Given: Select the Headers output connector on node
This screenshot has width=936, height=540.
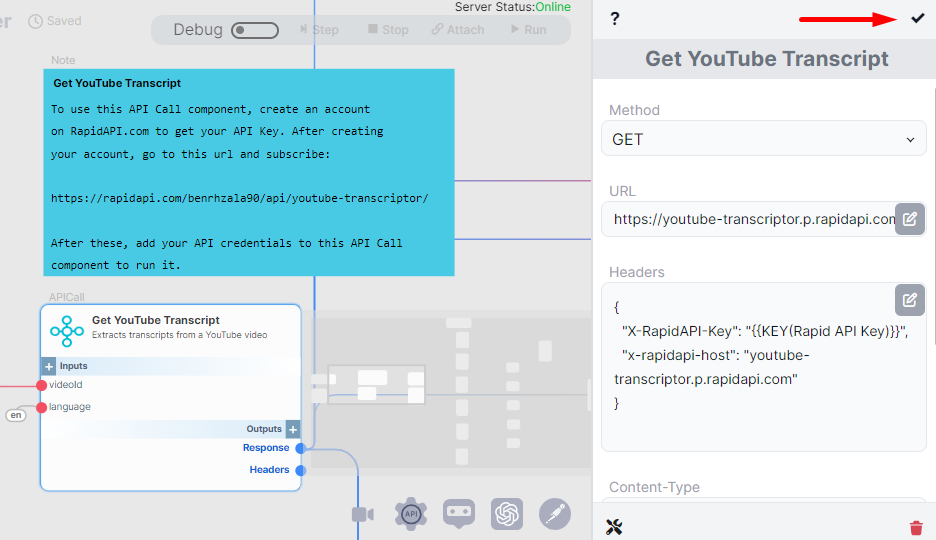Looking at the screenshot, I should point(301,470).
